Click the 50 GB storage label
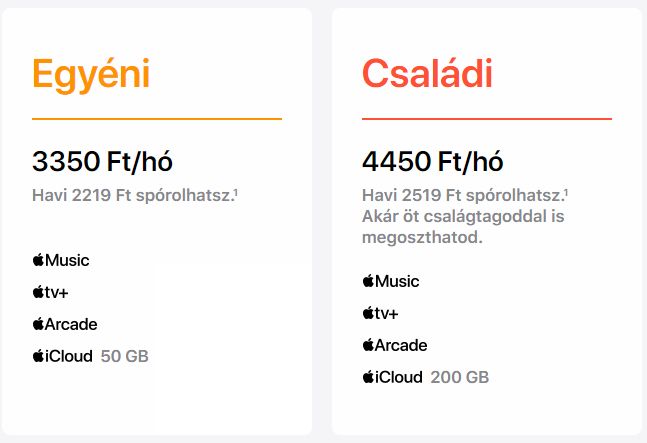 [125, 356]
